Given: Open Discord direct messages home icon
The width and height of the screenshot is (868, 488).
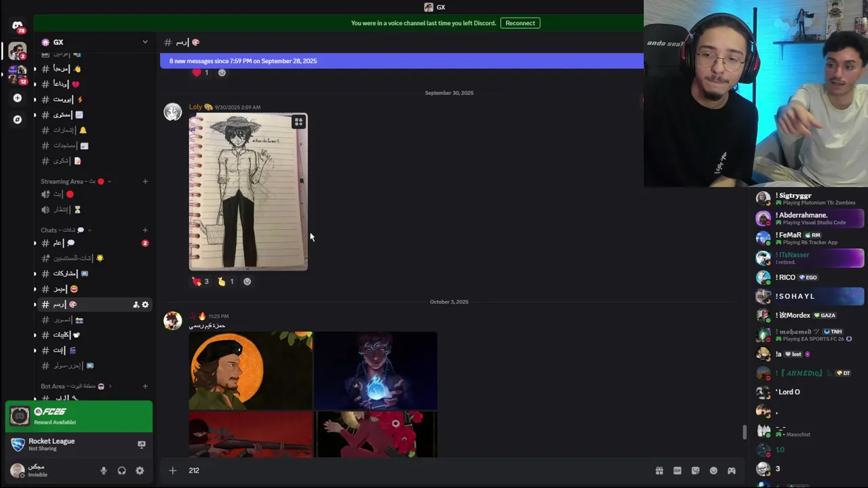Looking at the screenshot, I should click(18, 26).
